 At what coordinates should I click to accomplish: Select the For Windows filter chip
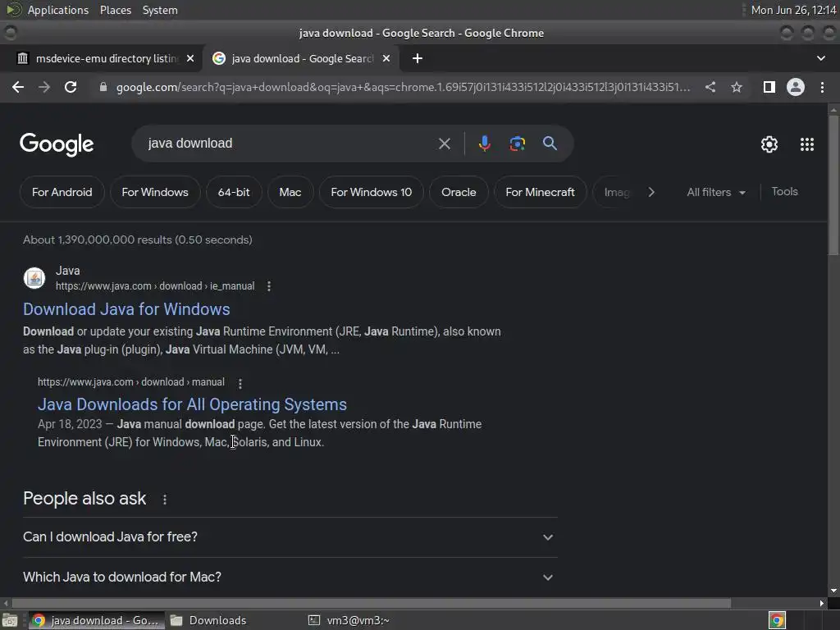155,192
